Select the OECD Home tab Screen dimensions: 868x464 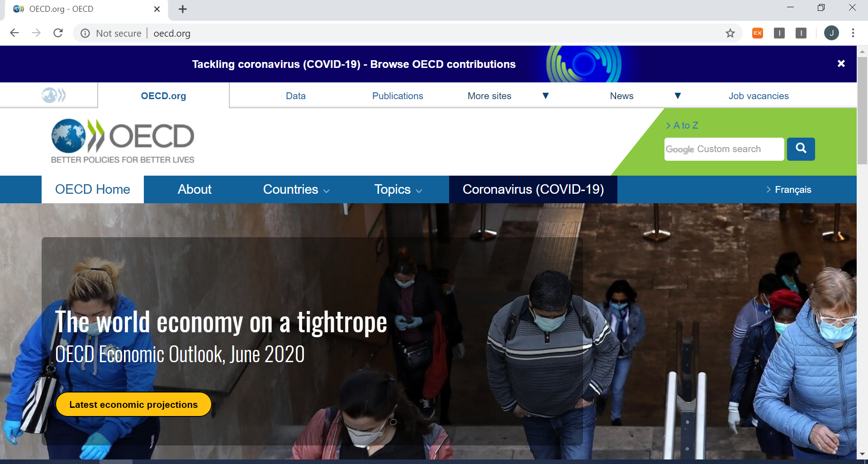pos(93,189)
